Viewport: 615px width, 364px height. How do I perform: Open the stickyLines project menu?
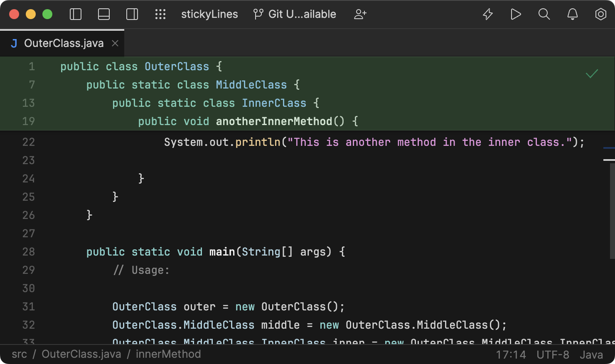coord(209,14)
